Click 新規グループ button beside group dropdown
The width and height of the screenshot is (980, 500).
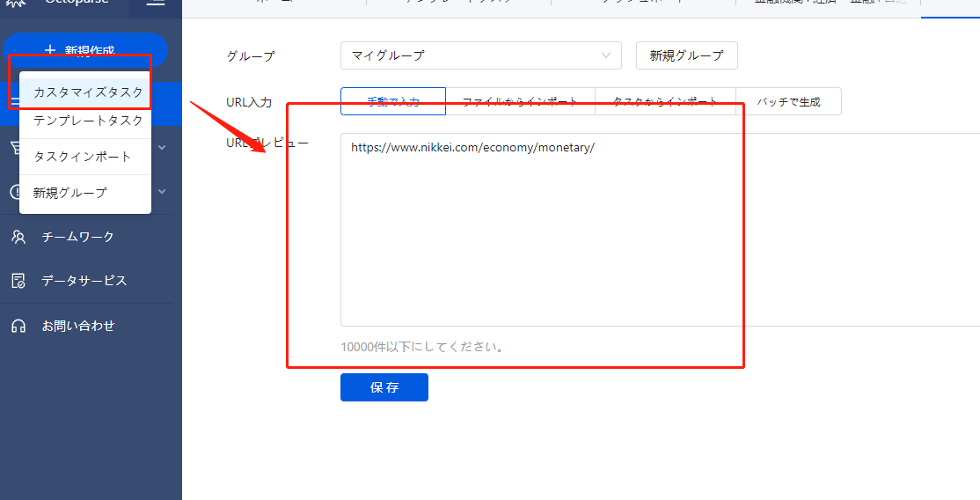[687, 55]
